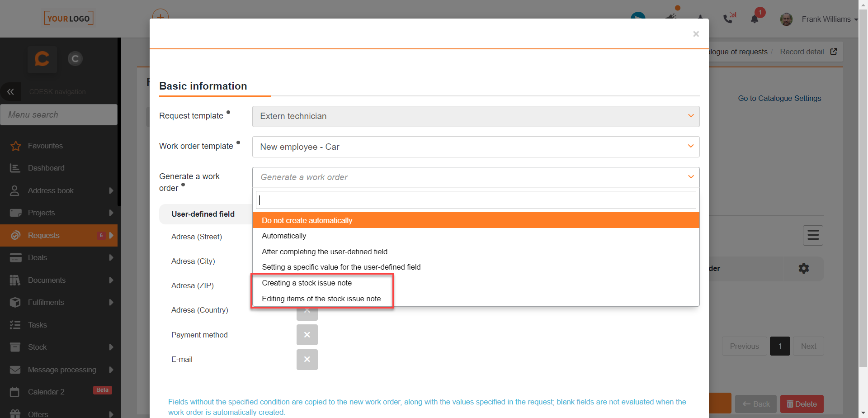Click the red Delete button
This screenshot has height=418, width=868.
[802, 404]
